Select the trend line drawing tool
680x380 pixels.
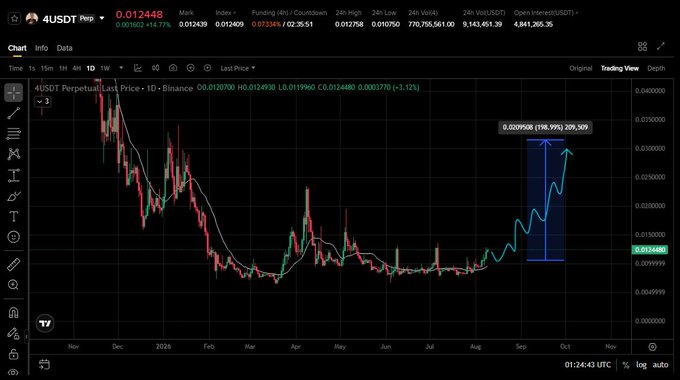coord(13,113)
